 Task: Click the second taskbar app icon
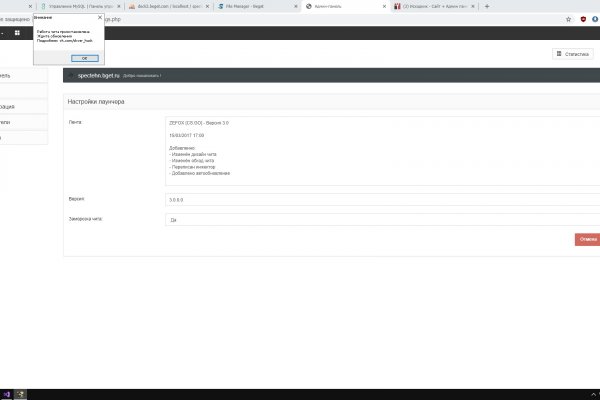[x=18, y=394]
